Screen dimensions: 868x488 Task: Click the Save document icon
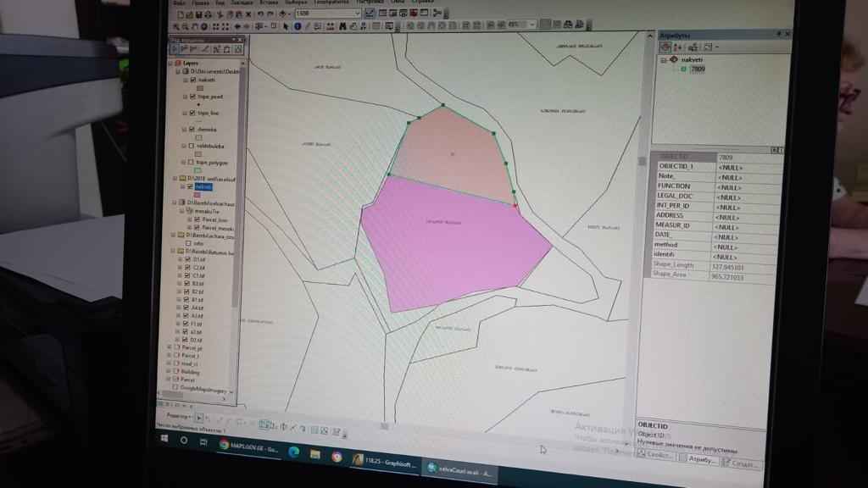198,15
